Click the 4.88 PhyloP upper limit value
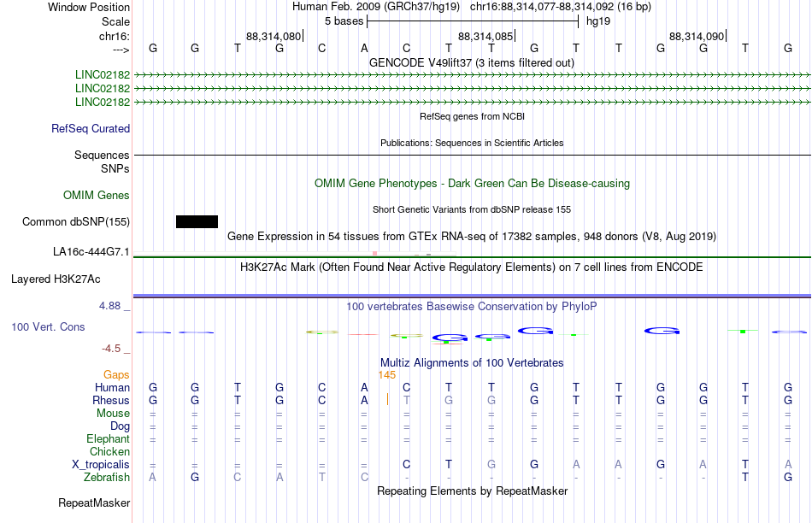812x523 pixels. tap(109, 306)
